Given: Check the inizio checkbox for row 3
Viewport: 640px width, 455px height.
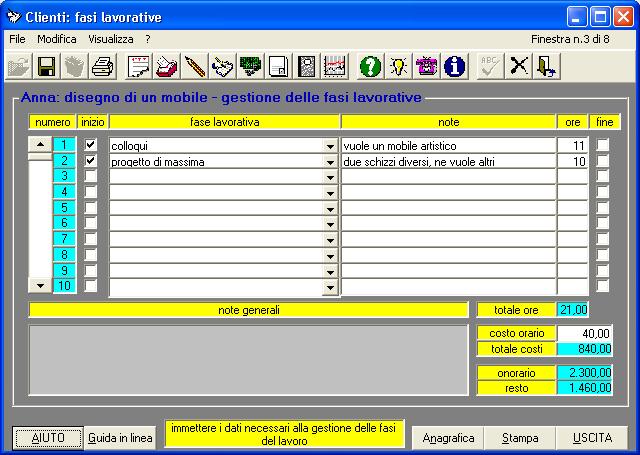Looking at the screenshot, I should (x=91, y=175).
